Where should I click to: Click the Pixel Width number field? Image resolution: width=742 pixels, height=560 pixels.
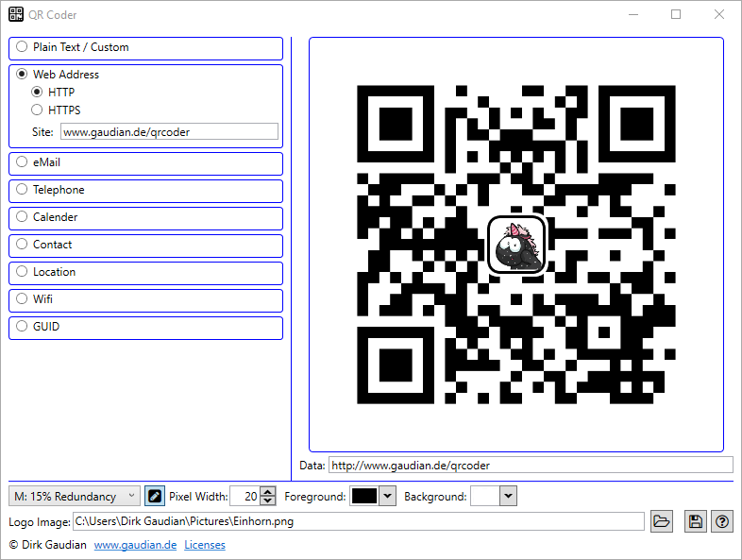pyautogui.click(x=245, y=496)
